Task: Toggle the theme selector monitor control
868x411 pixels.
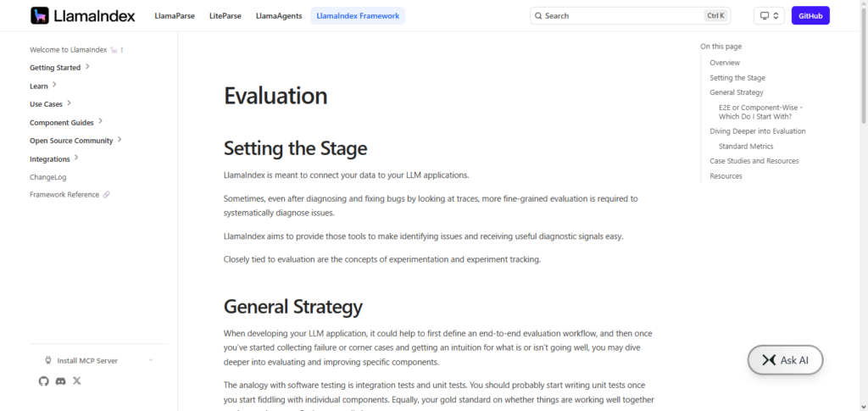Action: click(x=769, y=16)
